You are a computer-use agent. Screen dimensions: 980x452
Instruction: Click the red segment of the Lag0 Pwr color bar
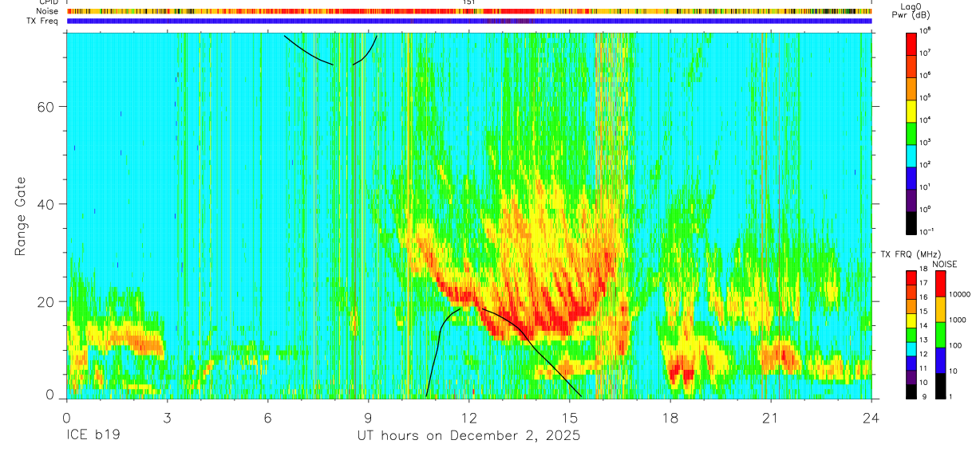click(911, 44)
